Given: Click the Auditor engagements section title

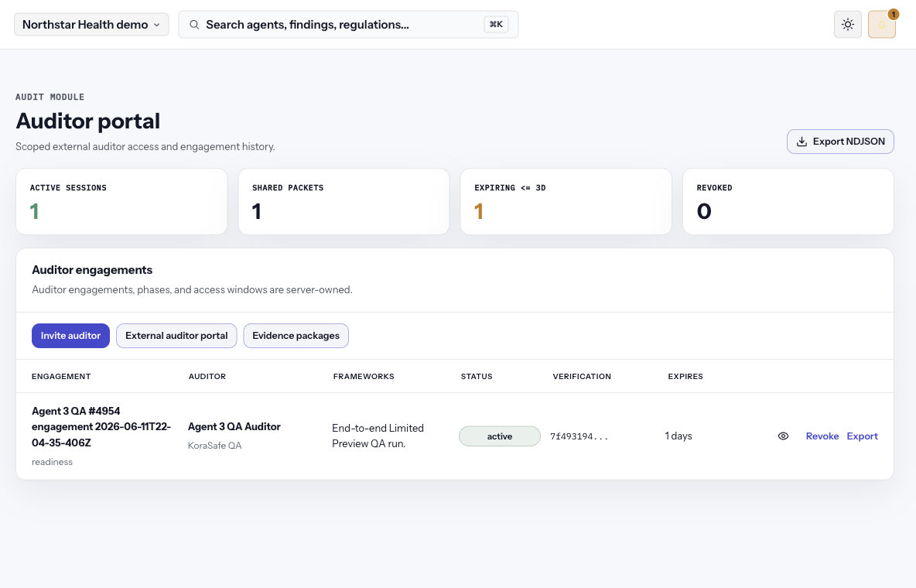Looking at the screenshot, I should coord(92,270).
